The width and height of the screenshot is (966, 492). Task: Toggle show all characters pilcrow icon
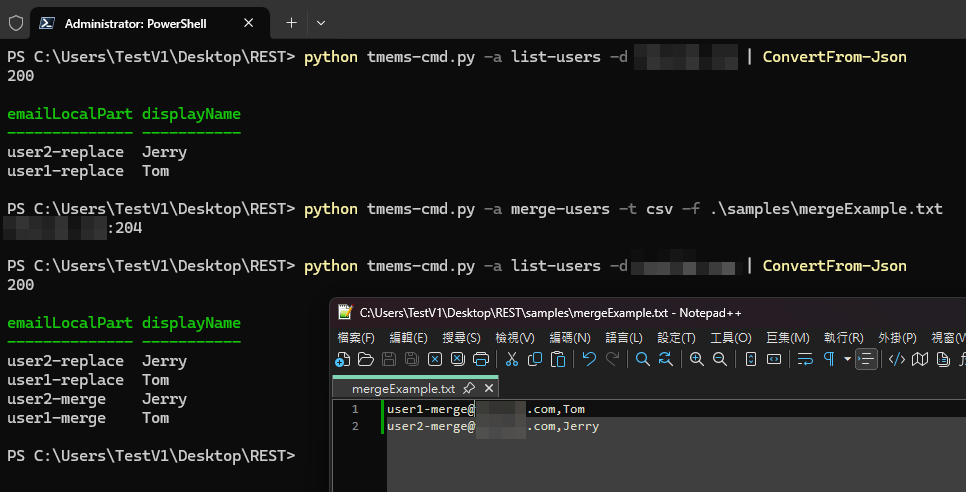829,360
